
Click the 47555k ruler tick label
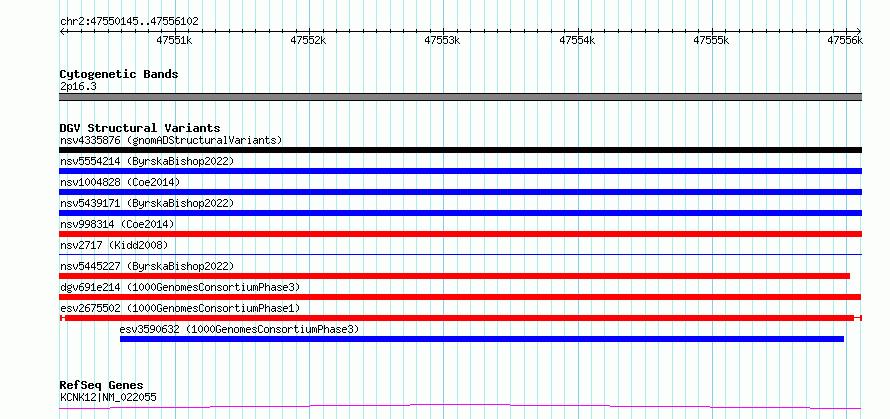pos(712,40)
